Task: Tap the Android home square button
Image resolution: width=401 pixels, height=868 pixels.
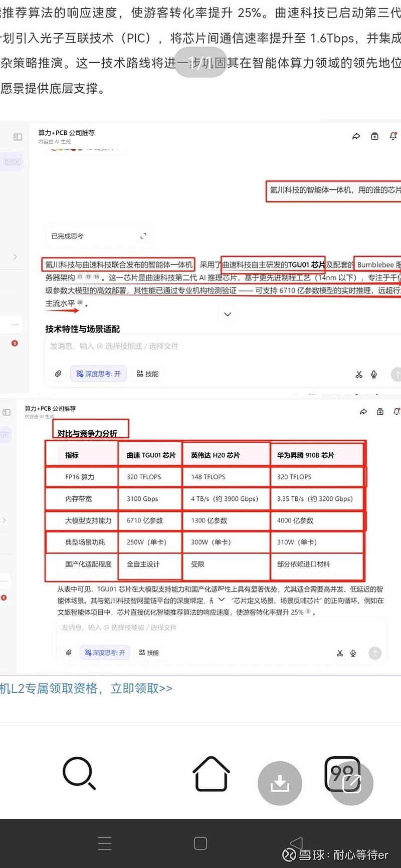Action: (x=200, y=843)
